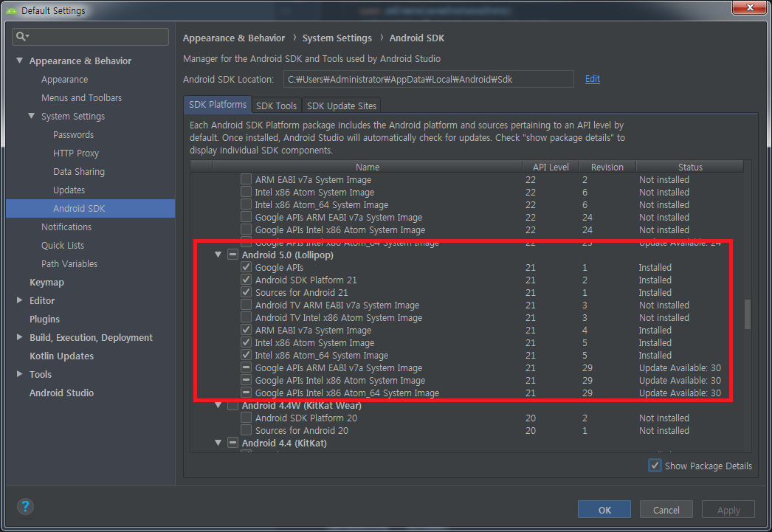The width and height of the screenshot is (772, 532).
Task: Open HTTP Proxy settings
Action: [x=76, y=153]
